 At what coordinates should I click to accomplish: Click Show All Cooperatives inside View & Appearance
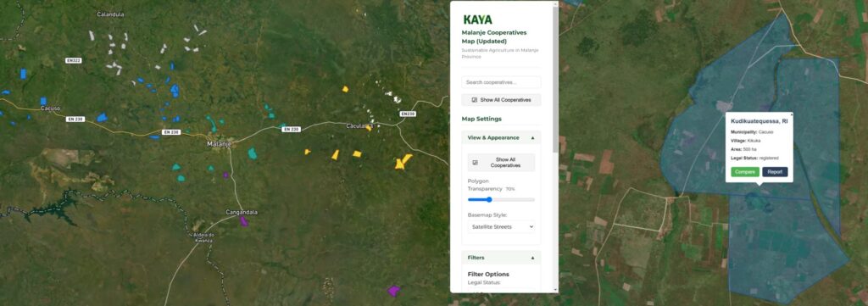(501, 163)
